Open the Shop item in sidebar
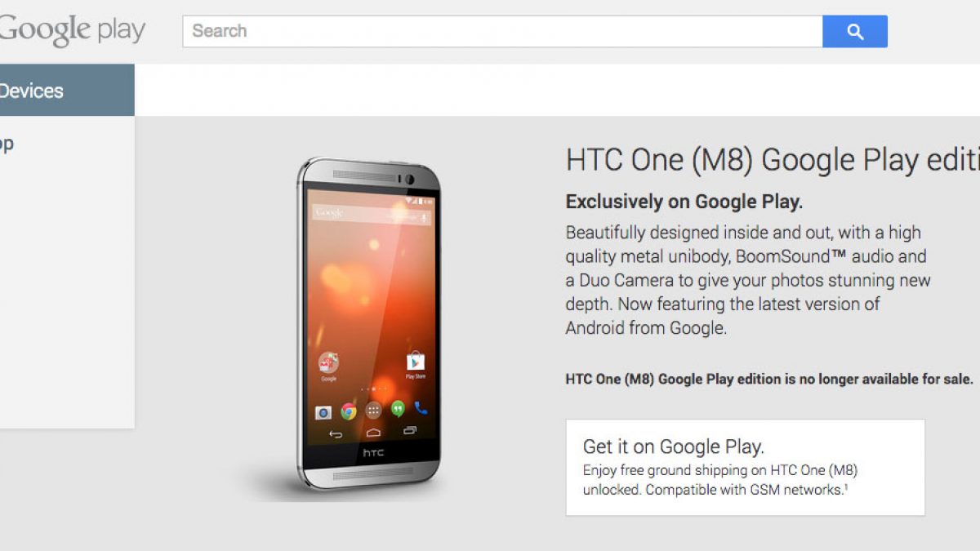This screenshot has height=551, width=980. [7, 145]
